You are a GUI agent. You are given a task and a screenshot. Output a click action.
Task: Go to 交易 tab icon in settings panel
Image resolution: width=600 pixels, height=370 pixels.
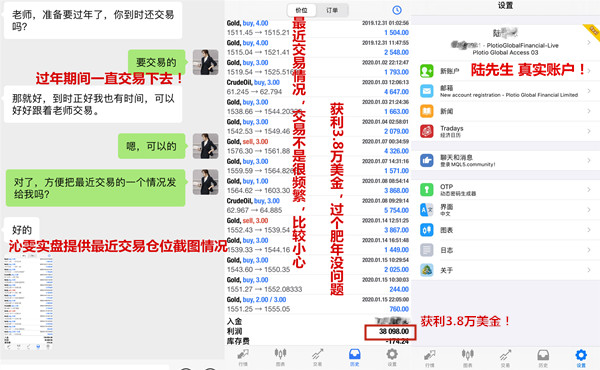pos(505,356)
